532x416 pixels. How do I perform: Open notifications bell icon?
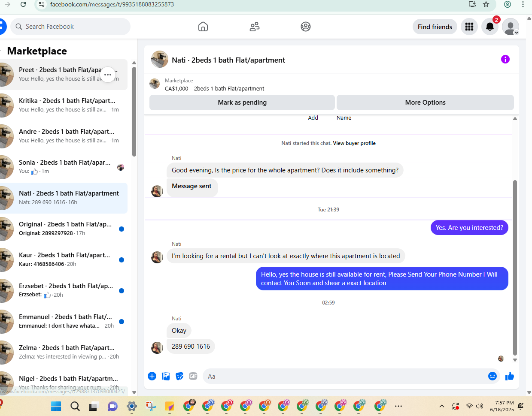490,27
